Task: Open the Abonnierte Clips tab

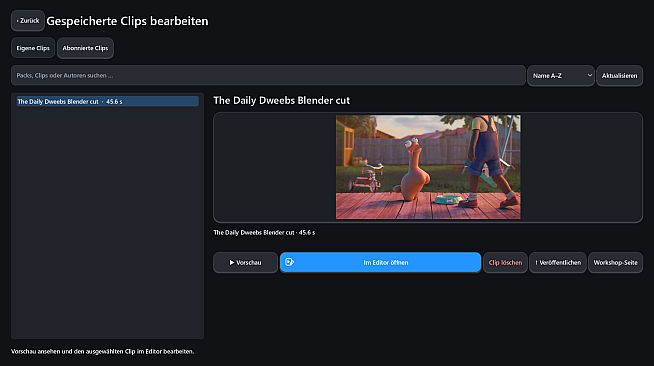Action: (85, 48)
